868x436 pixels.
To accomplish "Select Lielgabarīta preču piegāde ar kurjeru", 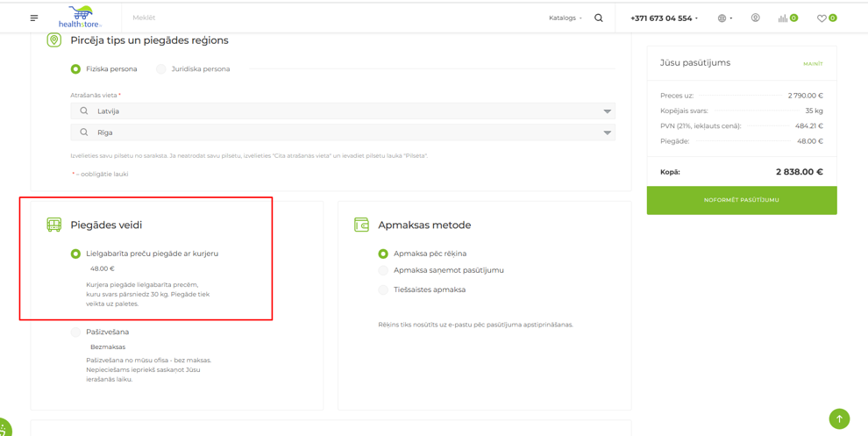I will click(x=75, y=254).
